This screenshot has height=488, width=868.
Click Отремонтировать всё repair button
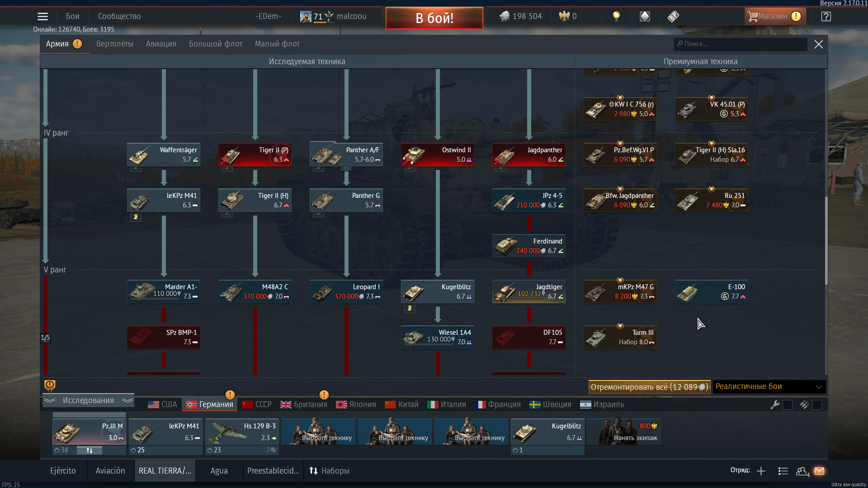649,387
